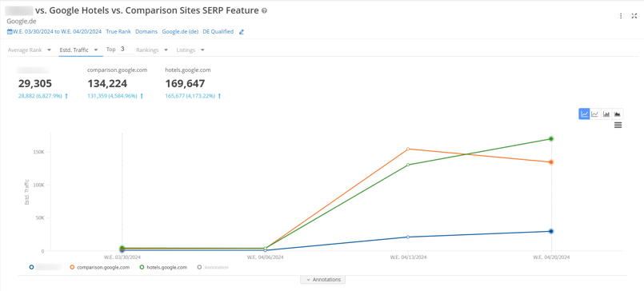Image resolution: width=644 pixels, height=291 pixels.
Task: Click the data point at W.E. 04/06/2024
Action: tap(265, 249)
